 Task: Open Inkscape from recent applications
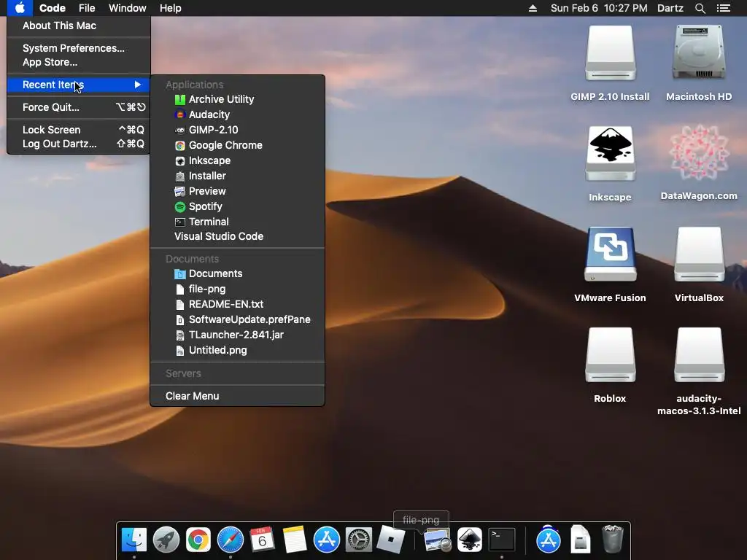237,160
